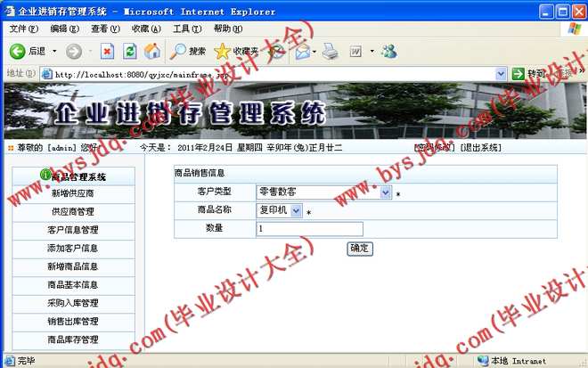Image resolution: width=588 pixels, height=368 pixels.
Task: Go to the Home page icon
Action: click(x=151, y=52)
